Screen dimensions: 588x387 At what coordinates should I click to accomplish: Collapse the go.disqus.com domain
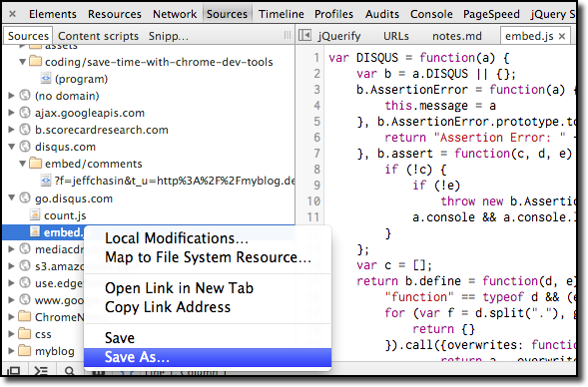click(12, 197)
